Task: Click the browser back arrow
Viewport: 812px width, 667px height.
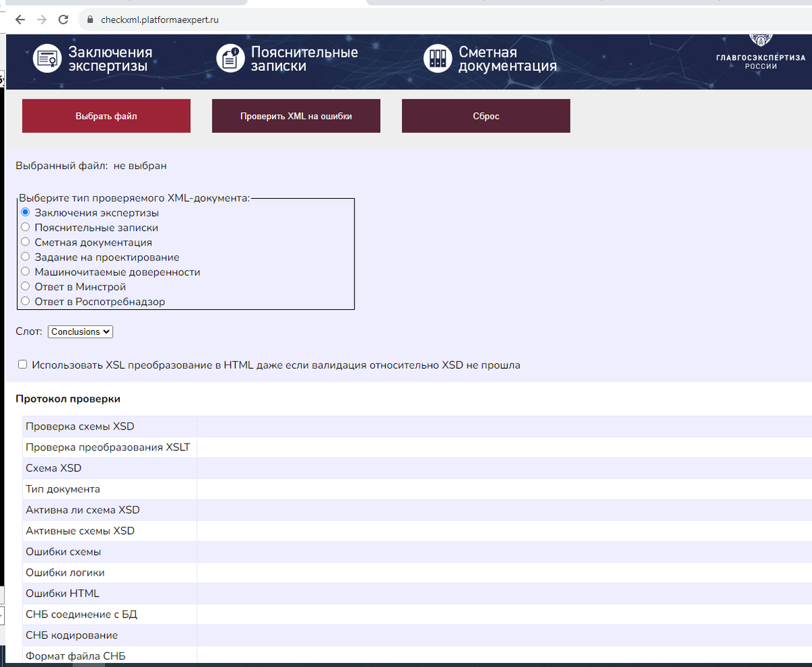Action: point(20,20)
